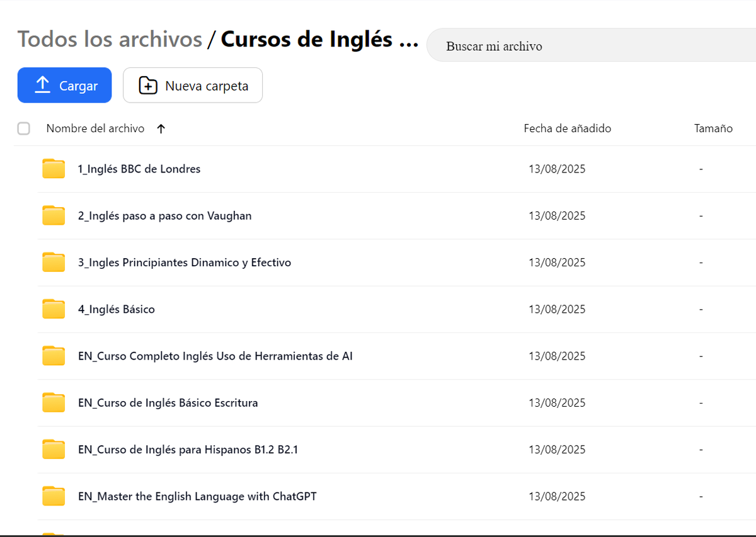Click the Cargar upload button

click(64, 85)
